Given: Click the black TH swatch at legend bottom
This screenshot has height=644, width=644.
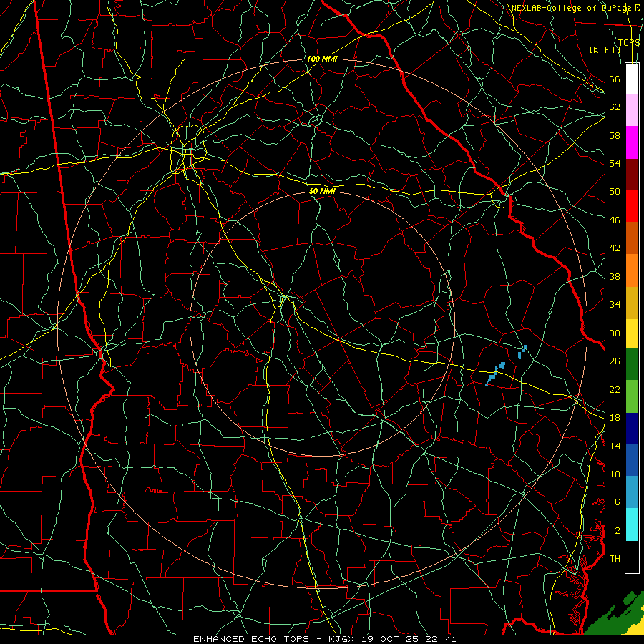Looking at the screenshot, I should click(x=632, y=557).
